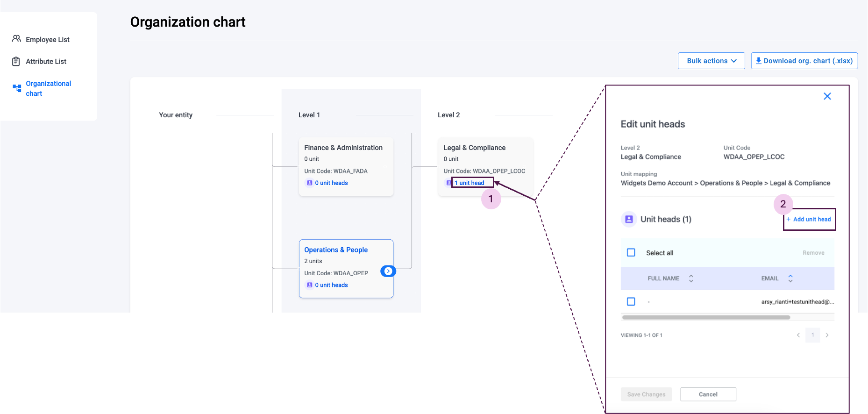Sort unit heads by email
The image size is (868, 414).
coord(790,278)
